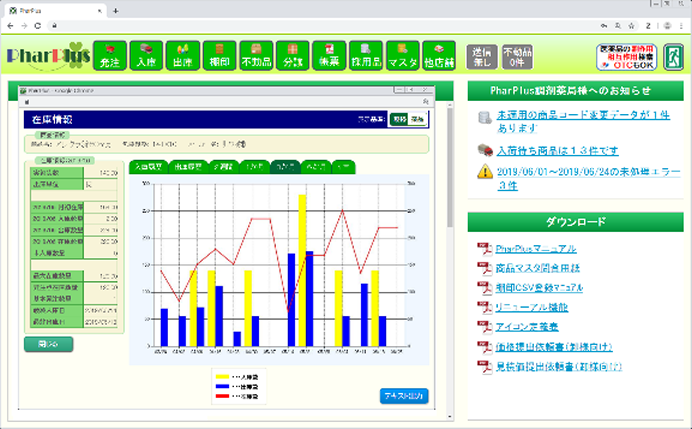
Task: Click the tallest yellow bar in the chart
Action: pos(302,270)
